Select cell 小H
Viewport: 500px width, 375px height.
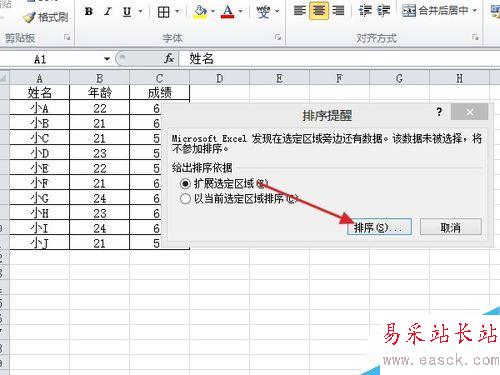(x=39, y=213)
